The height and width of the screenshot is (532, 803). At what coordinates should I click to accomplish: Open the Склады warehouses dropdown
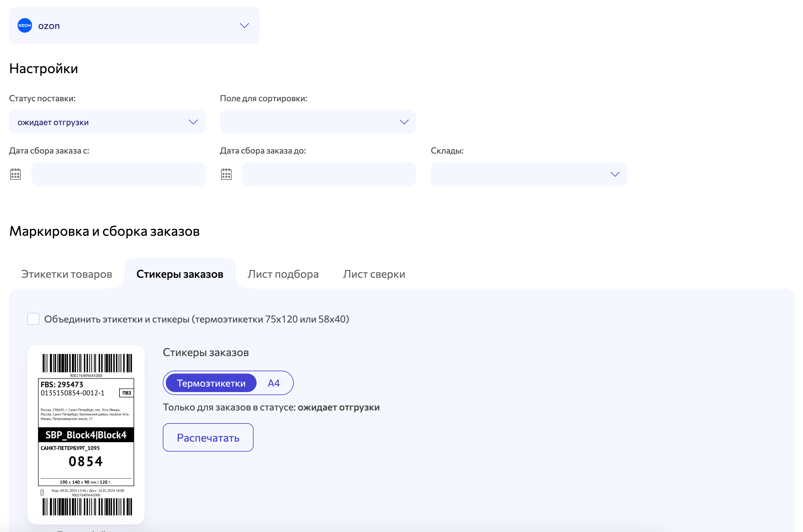[528, 174]
